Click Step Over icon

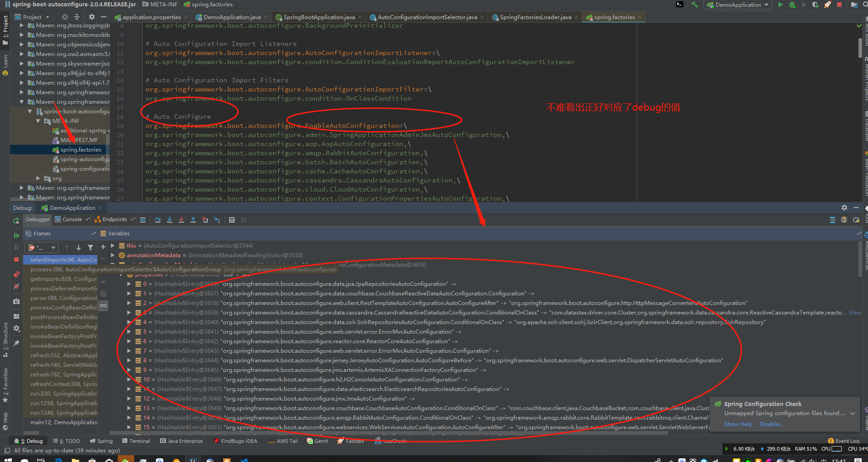pos(158,220)
